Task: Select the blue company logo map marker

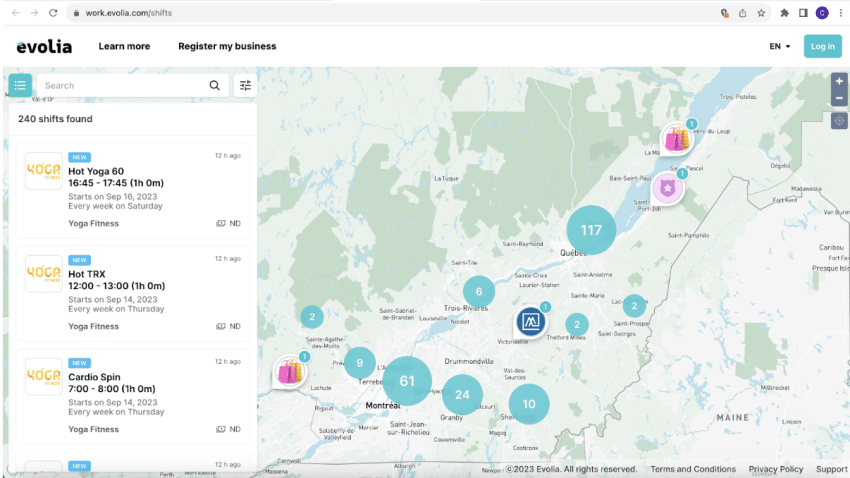Action: [530, 322]
